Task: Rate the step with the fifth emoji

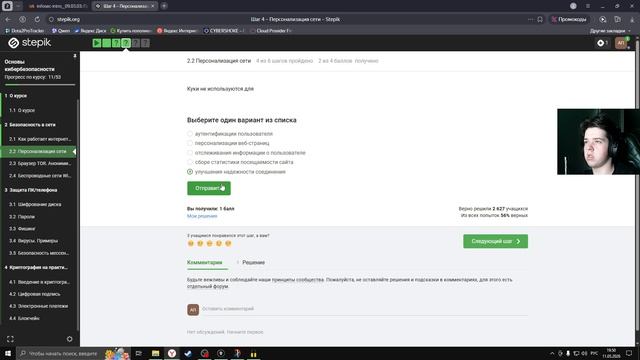Action: tap(228, 243)
